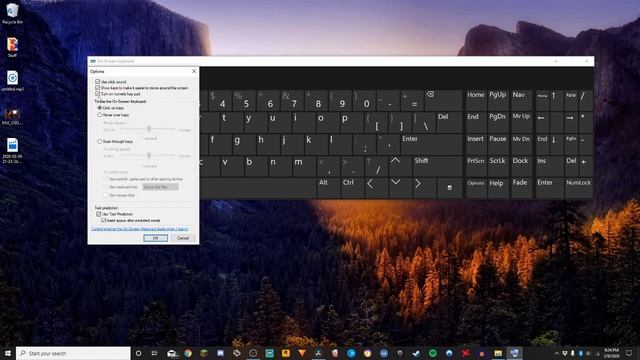
Task: Tap the Alt key next to Ctrl
Action: (328, 188)
